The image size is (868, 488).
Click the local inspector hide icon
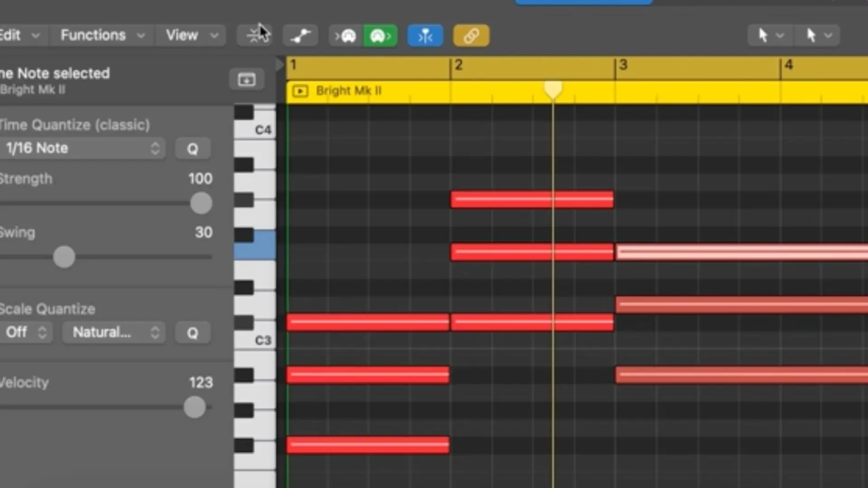(x=246, y=80)
